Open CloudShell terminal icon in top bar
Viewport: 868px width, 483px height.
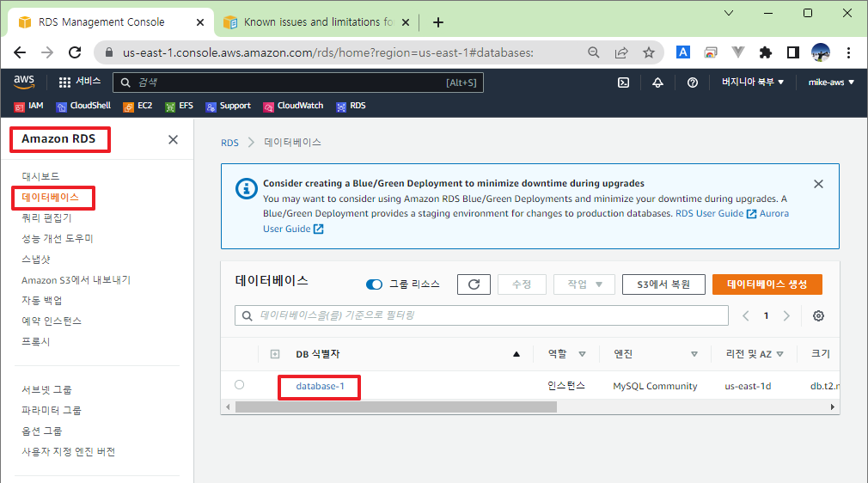click(x=623, y=83)
